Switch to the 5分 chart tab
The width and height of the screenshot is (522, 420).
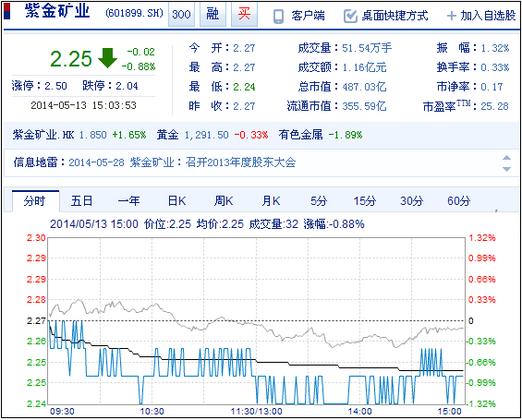(x=319, y=201)
